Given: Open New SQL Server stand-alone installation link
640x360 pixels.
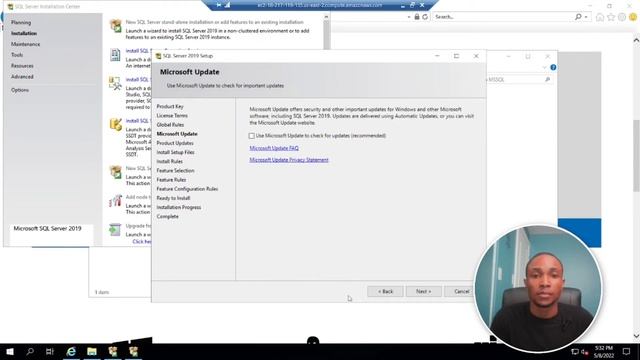Looking at the screenshot, I should [214, 22].
